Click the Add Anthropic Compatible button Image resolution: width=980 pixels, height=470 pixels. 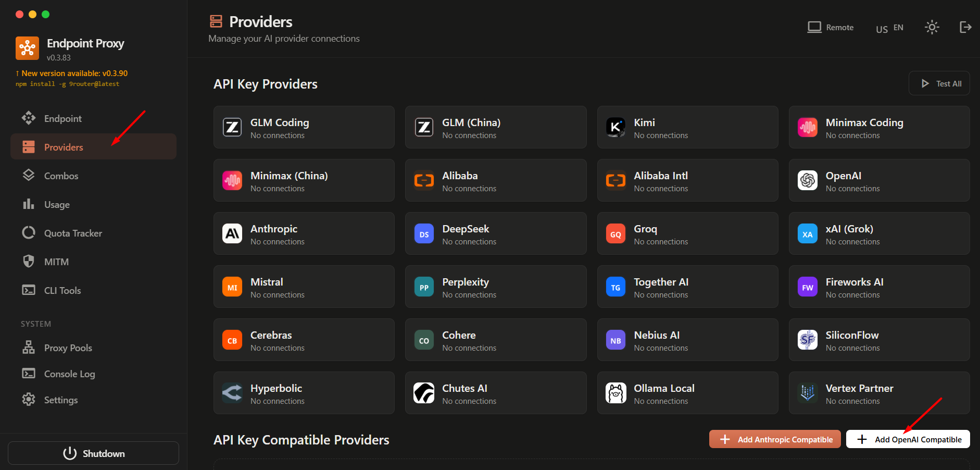[x=775, y=439]
